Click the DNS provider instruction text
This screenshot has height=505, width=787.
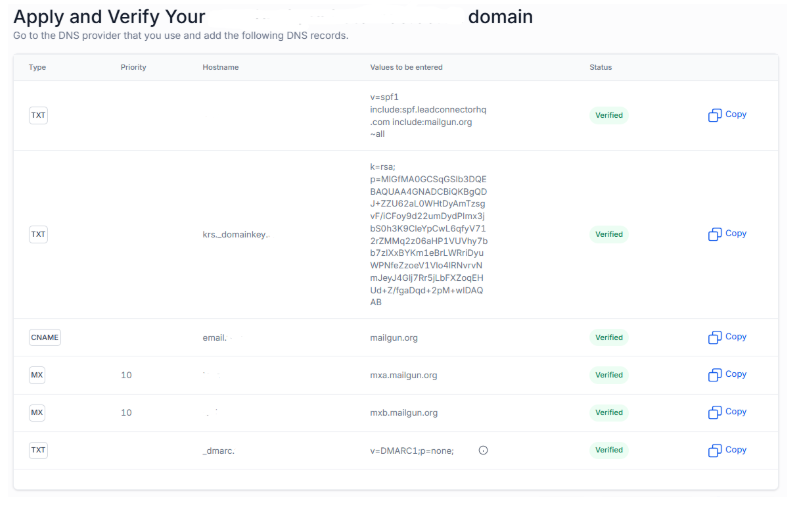pyautogui.click(x=181, y=36)
